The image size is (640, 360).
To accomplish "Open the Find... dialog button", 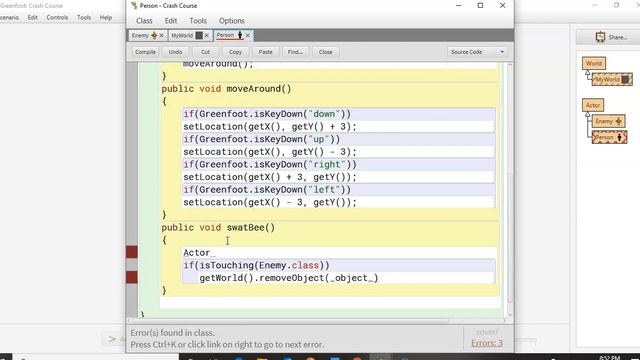I will coord(296,52).
